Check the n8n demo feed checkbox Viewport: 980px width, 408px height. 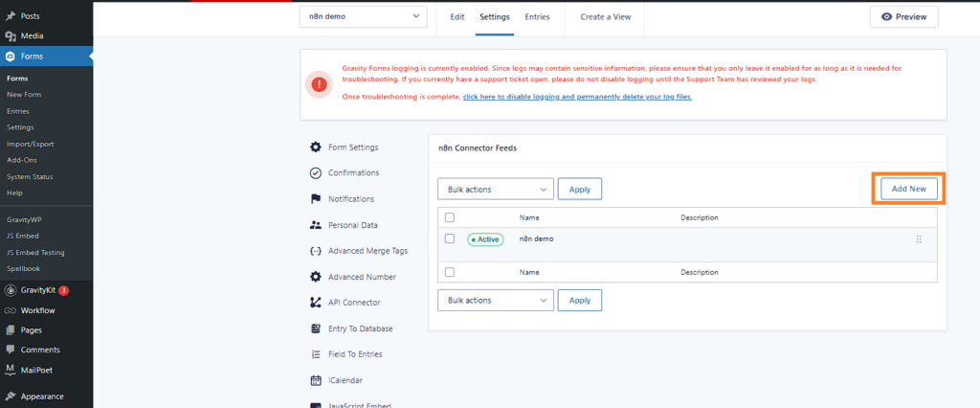click(x=450, y=238)
